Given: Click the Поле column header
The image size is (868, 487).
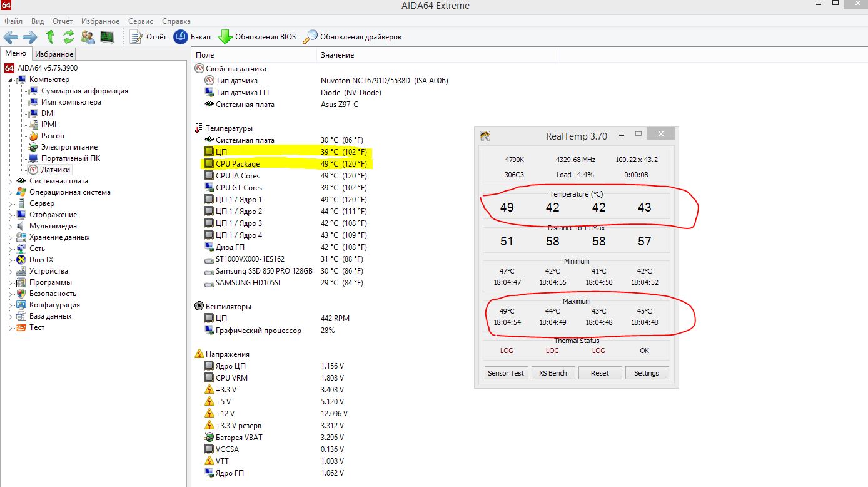Looking at the screenshot, I should coord(254,55).
